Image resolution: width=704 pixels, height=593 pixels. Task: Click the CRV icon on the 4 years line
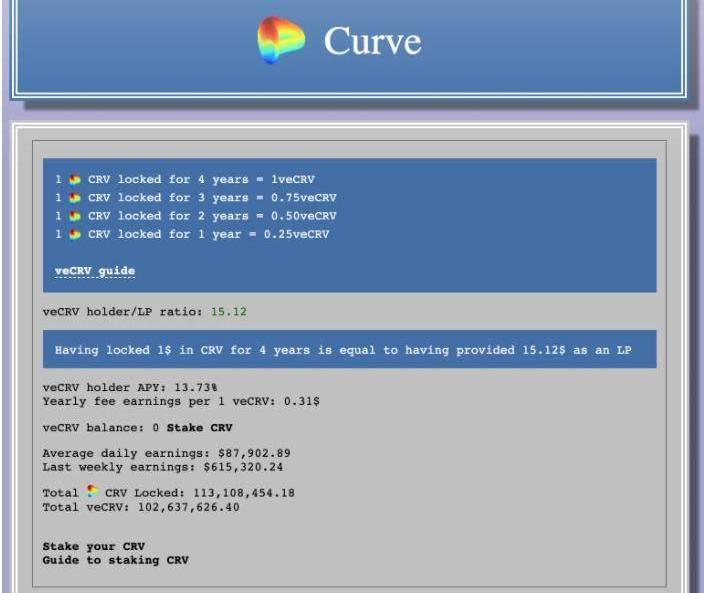(x=75, y=180)
